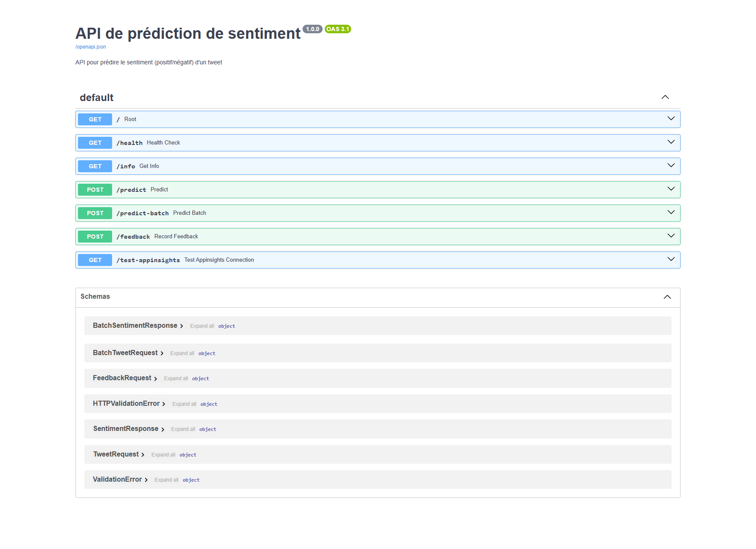Click the Predict Batch summary text

pos(190,213)
